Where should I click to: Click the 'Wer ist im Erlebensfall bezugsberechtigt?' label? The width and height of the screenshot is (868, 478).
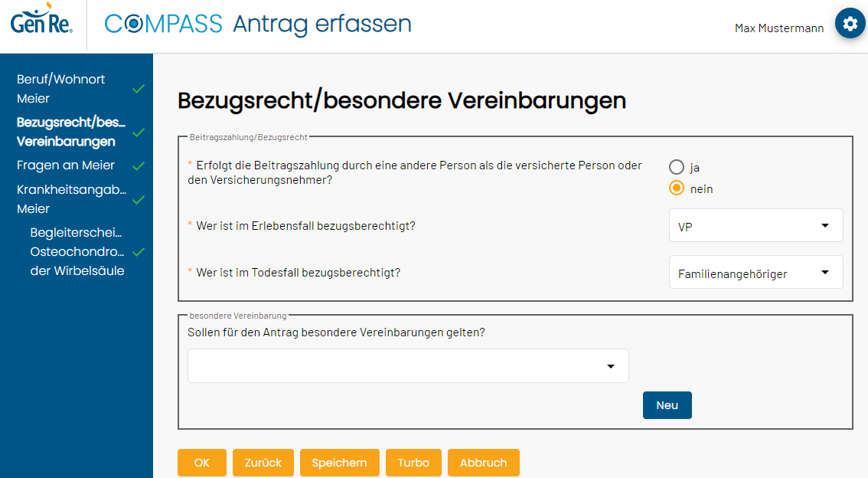[305, 226]
